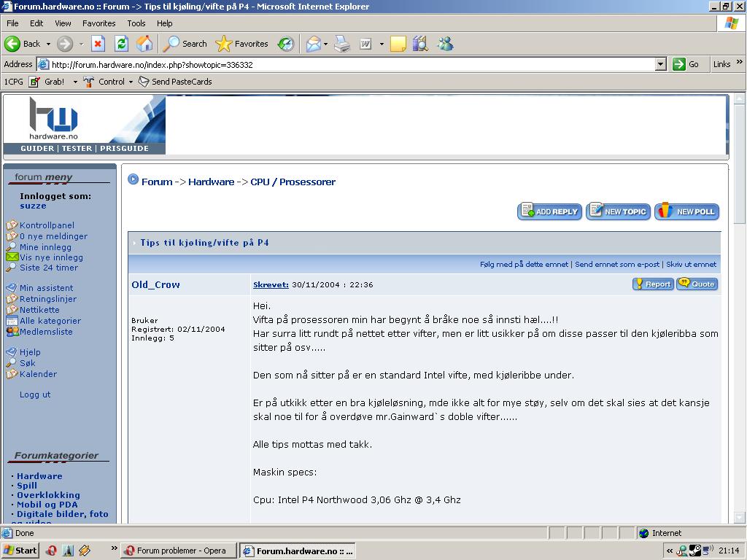Click the Mail envelope icon
Screen dimensions: 747x560
tap(314, 44)
